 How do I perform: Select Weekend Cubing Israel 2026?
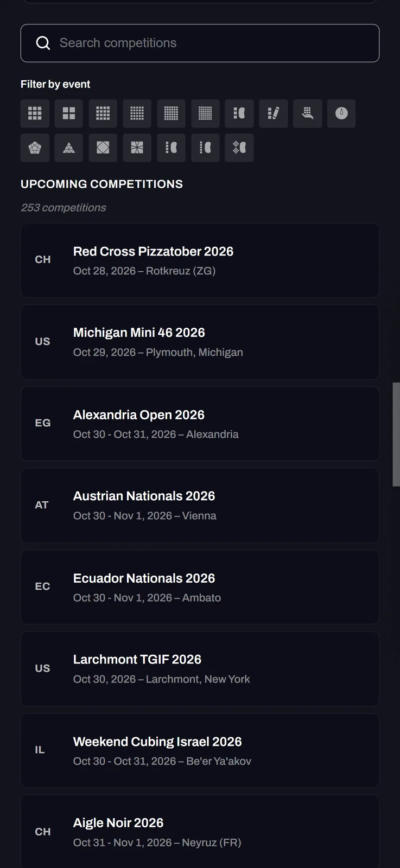200,751
